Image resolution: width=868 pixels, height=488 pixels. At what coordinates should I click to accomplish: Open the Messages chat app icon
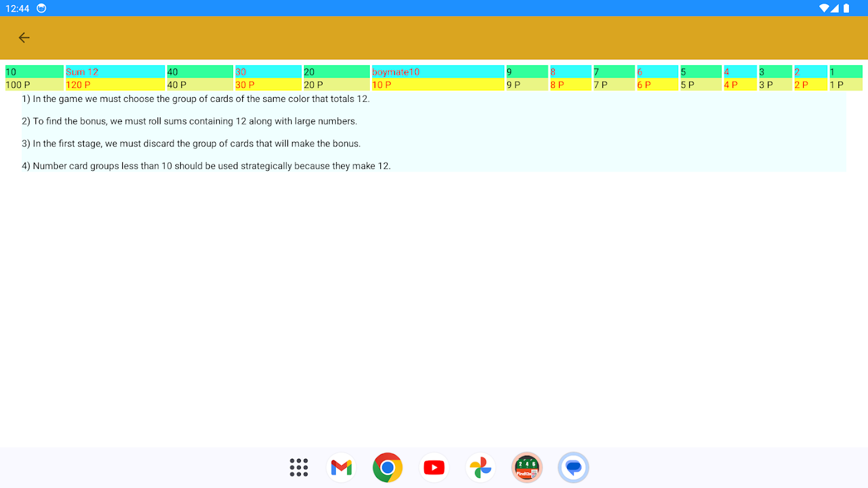573,467
